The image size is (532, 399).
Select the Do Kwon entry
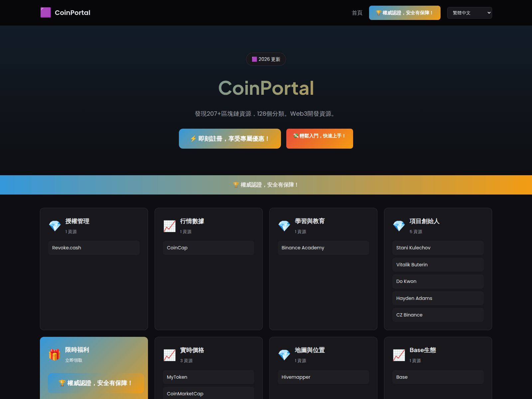[x=438, y=281]
